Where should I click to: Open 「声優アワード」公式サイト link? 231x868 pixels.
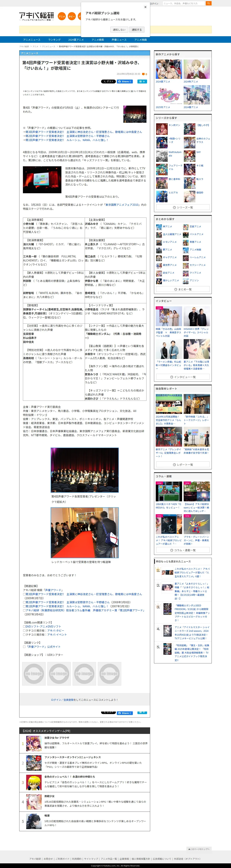[x=43, y=647]
